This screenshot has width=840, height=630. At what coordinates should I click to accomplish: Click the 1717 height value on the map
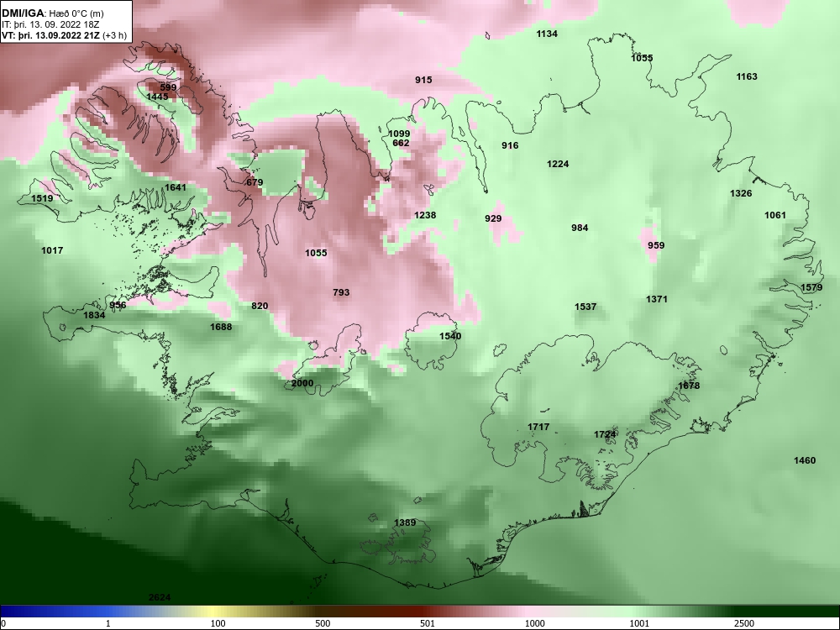pos(538,427)
